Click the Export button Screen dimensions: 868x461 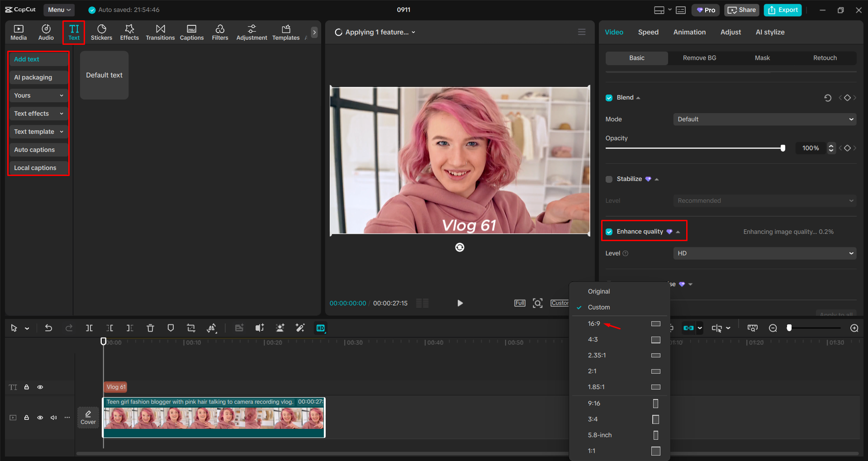pyautogui.click(x=782, y=10)
